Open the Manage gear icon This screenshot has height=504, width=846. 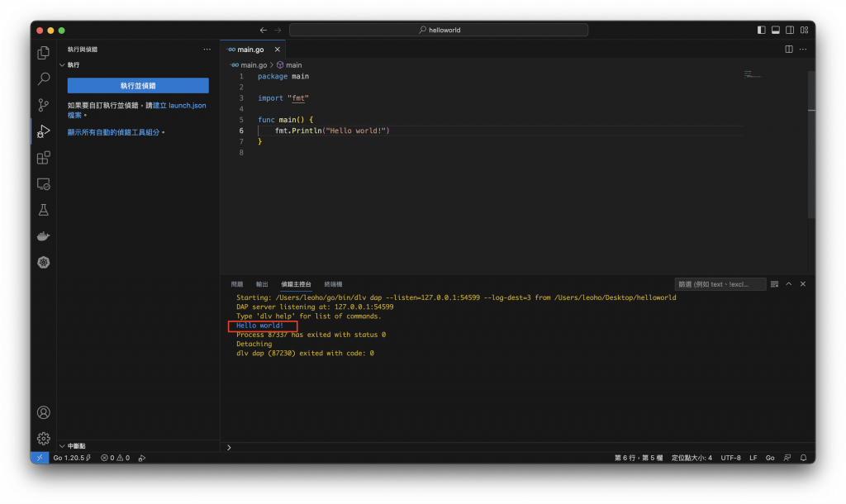click(44, 438)
